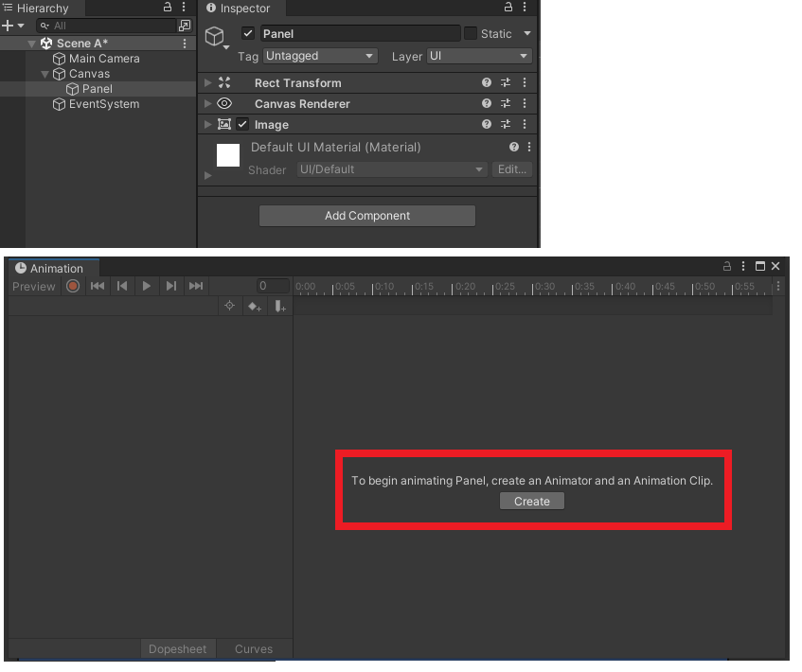Open the Static flags dropdown arrow
This screenshot has width=802, height=672.
[x=527, y=34]
